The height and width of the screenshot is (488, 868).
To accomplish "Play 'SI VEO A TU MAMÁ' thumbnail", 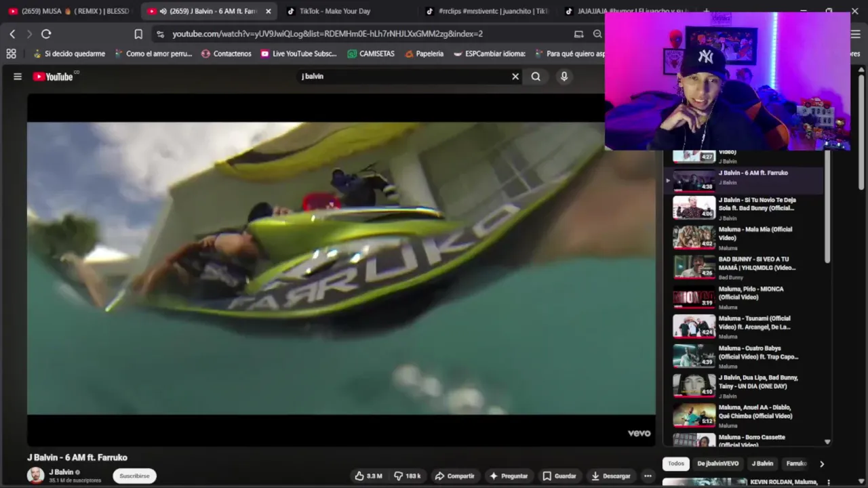I will coord(694,267).
